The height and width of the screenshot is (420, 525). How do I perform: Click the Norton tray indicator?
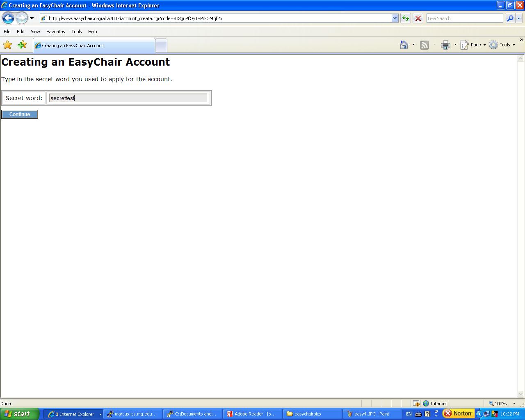pos(459,413)
